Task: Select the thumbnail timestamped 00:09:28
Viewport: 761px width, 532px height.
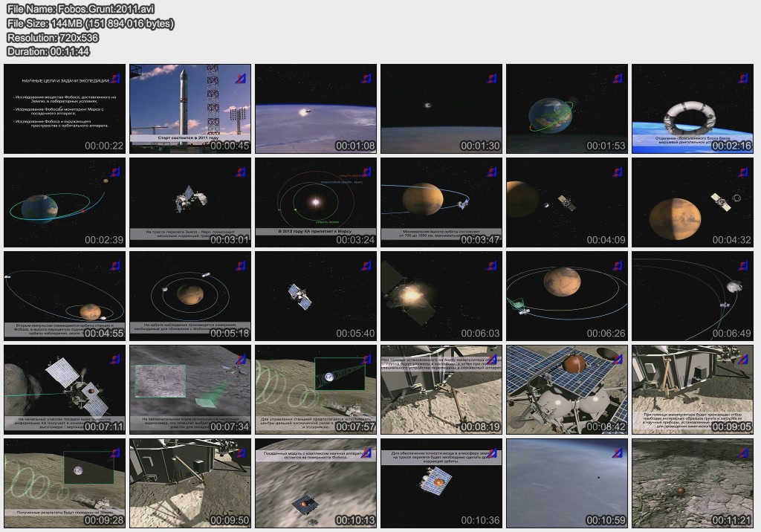Action: (x=65, y=483)
